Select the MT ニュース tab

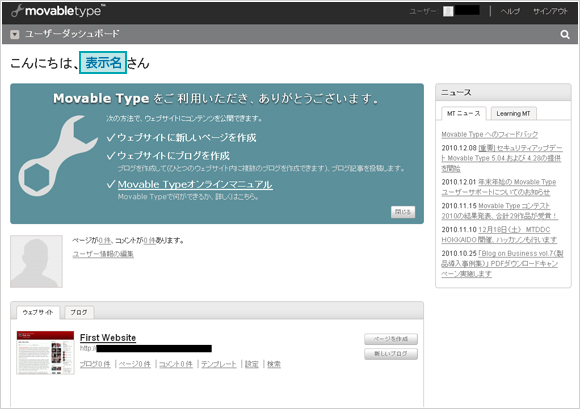click(x=463, y=114)
